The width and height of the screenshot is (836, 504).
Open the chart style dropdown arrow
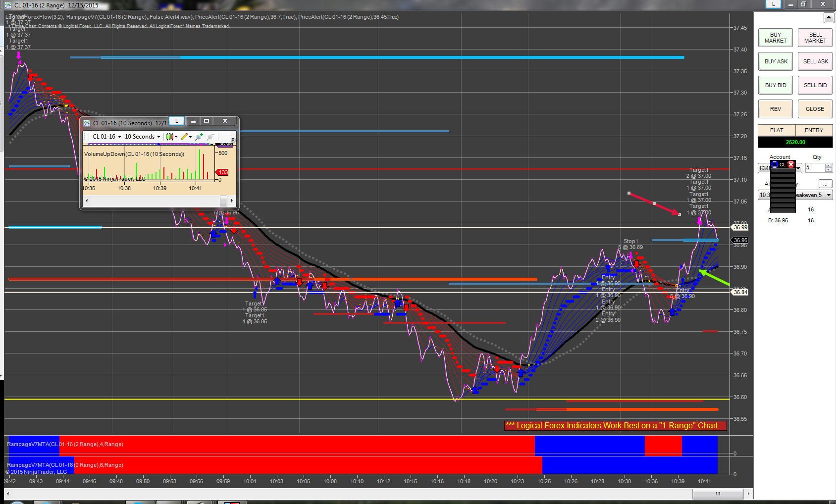[x=176, y=137]
